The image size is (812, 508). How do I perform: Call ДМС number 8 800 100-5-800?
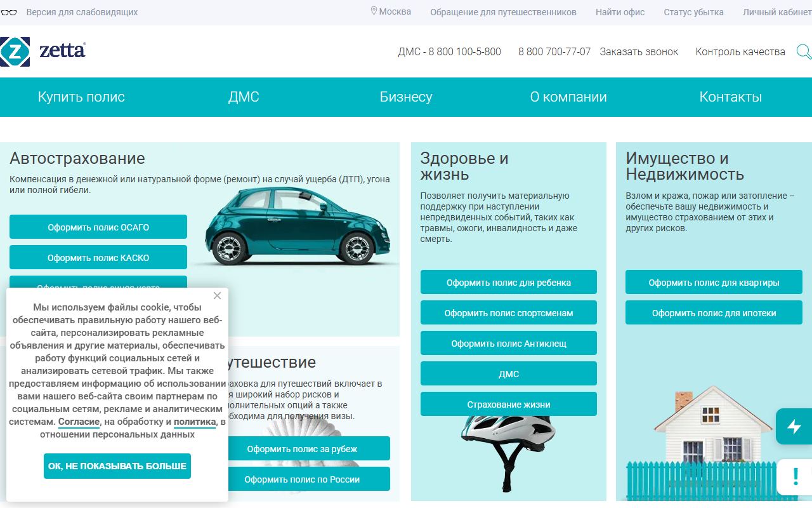pos(449,51)
